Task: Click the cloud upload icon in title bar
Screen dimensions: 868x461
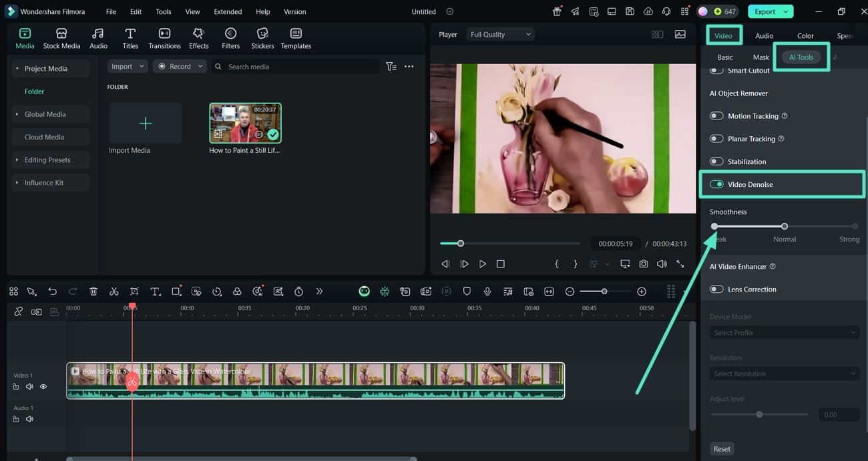Action: pos(648,11)
